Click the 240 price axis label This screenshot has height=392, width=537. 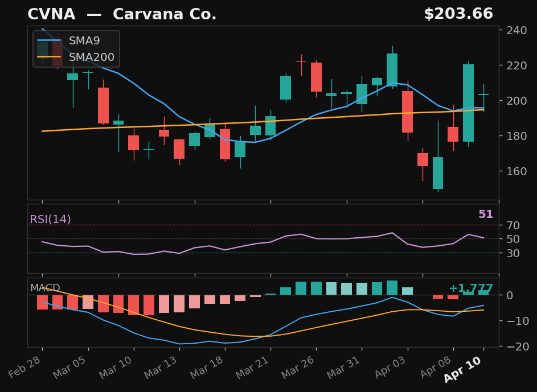tap(516, 30)
